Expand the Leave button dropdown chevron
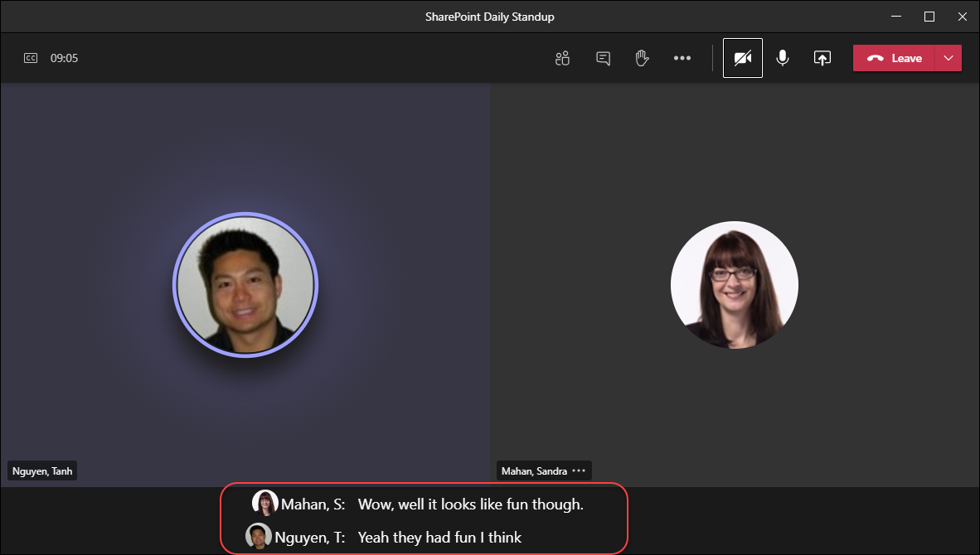 [x=948, y=57]
